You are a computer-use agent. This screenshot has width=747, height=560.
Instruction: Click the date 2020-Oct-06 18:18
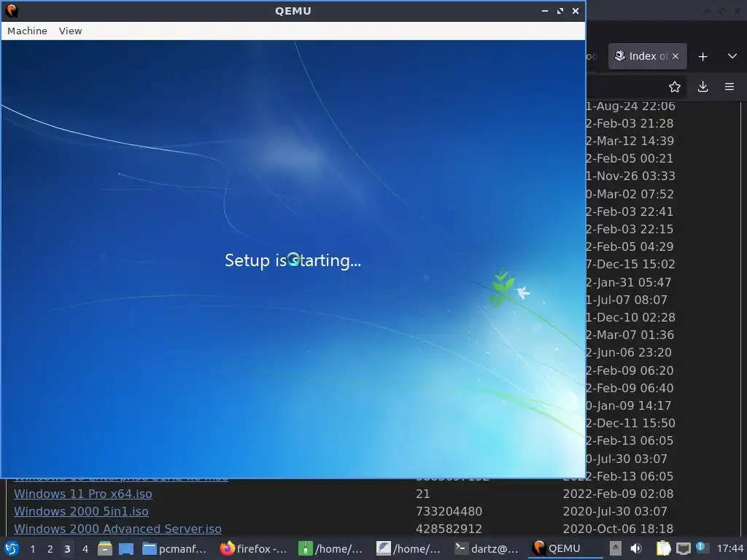pyautogui.click(x=618, y=529)
